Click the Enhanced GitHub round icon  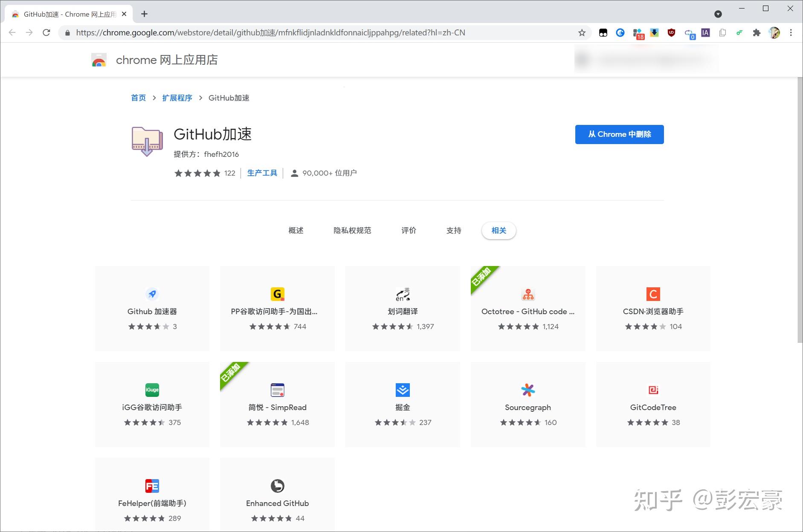(278, 486)
